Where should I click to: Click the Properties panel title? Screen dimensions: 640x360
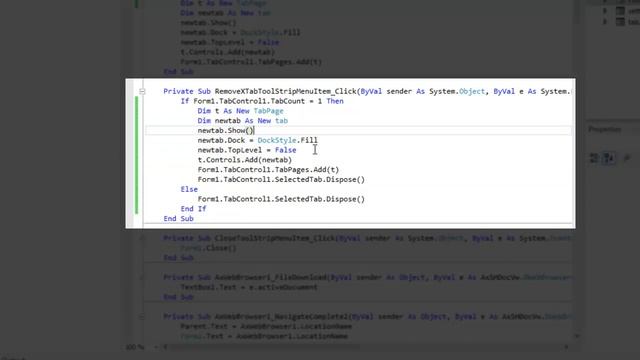point(605,129)
